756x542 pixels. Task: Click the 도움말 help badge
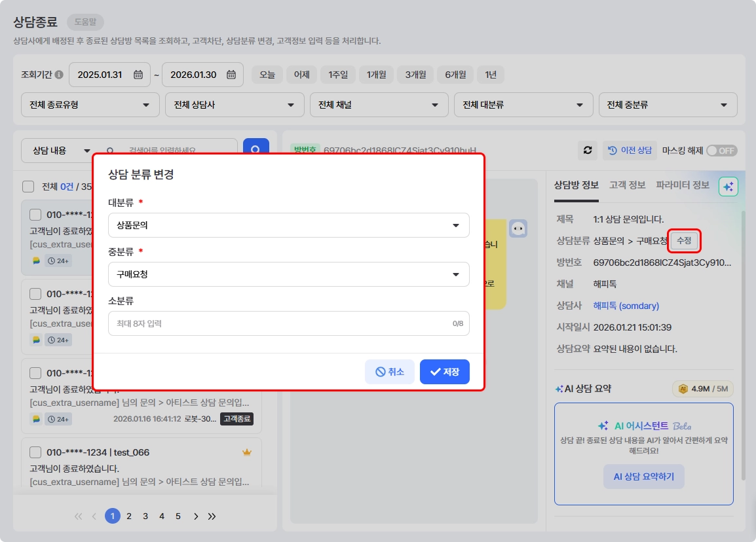tap(85, 22)
